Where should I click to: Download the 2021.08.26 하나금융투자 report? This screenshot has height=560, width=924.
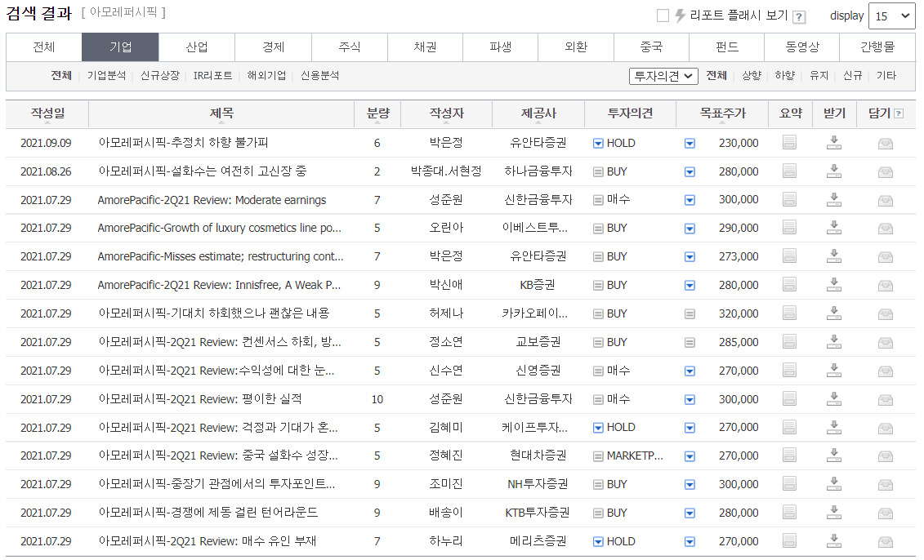point(834,171)
